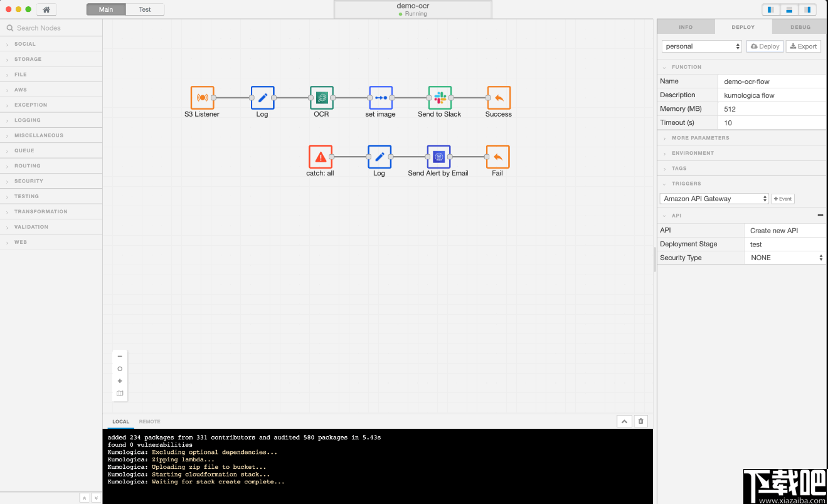Open the Security Type NONE dropdown
The height and width of the screenshot is (504, 828).
[786, 258]
